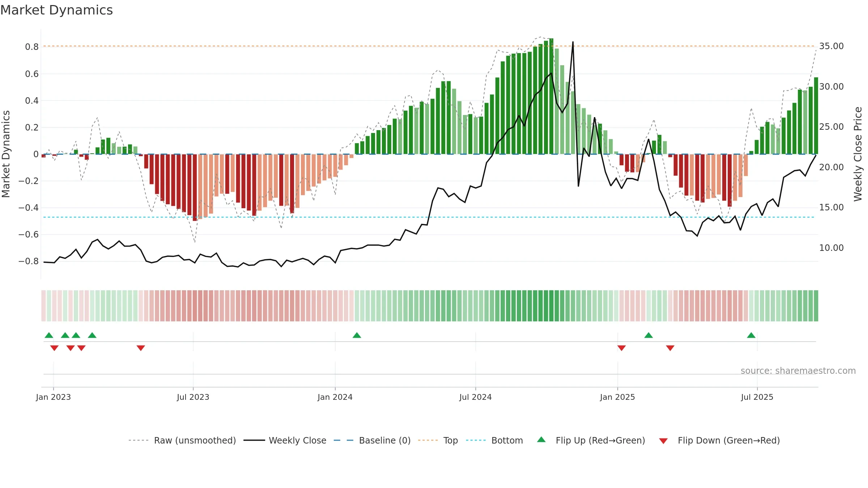Click the weekly close price spike peak near 35
Screen dimensions: 868x488
573,42
